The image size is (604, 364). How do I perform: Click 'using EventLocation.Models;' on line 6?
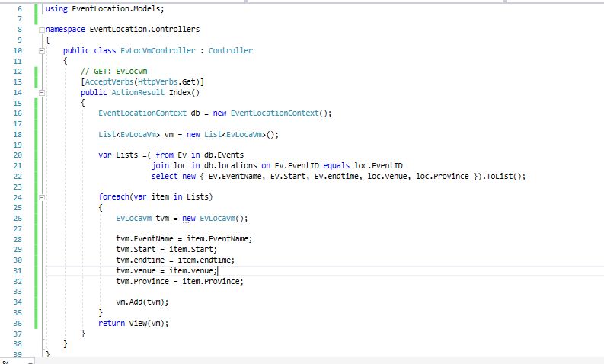click(x=105, y=9)
